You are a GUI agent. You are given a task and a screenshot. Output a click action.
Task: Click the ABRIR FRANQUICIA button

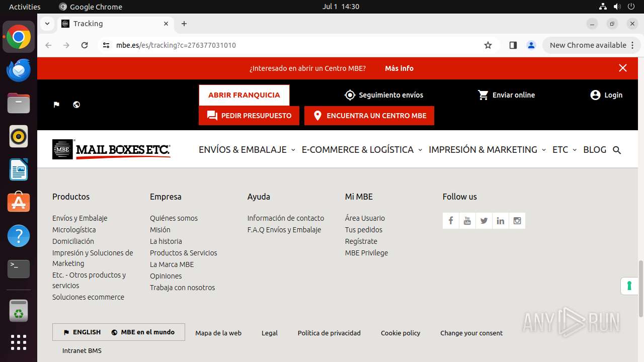click(x=244, y=95)
